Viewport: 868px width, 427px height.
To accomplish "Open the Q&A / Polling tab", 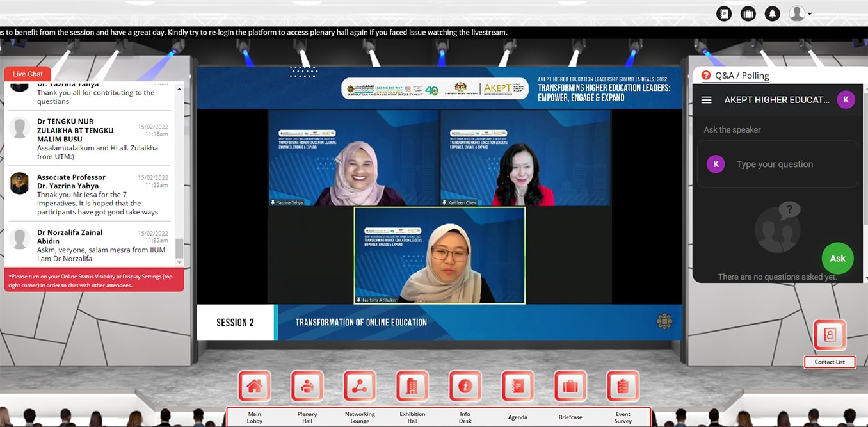I will [742, 76].
